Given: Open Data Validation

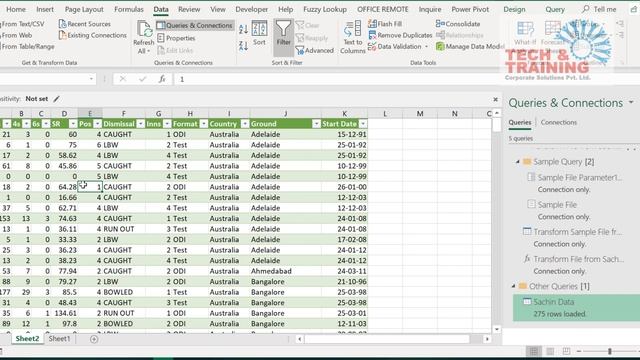Looking at the screenshot, I should coord(395,47).
